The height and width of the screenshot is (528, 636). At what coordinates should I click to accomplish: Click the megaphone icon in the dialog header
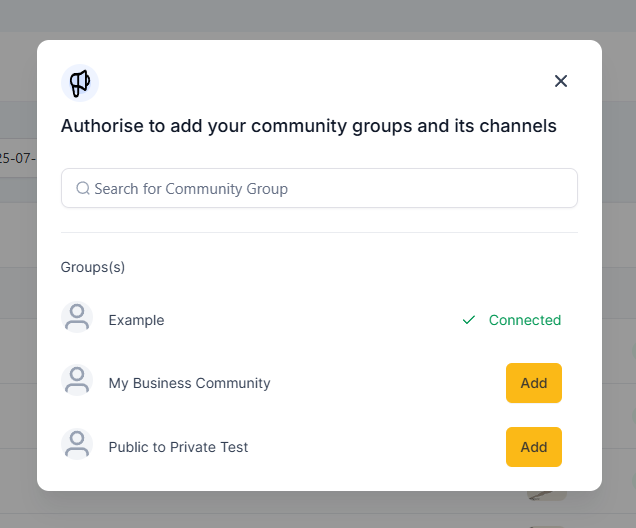pyautogui.click(x=80, y=83)
